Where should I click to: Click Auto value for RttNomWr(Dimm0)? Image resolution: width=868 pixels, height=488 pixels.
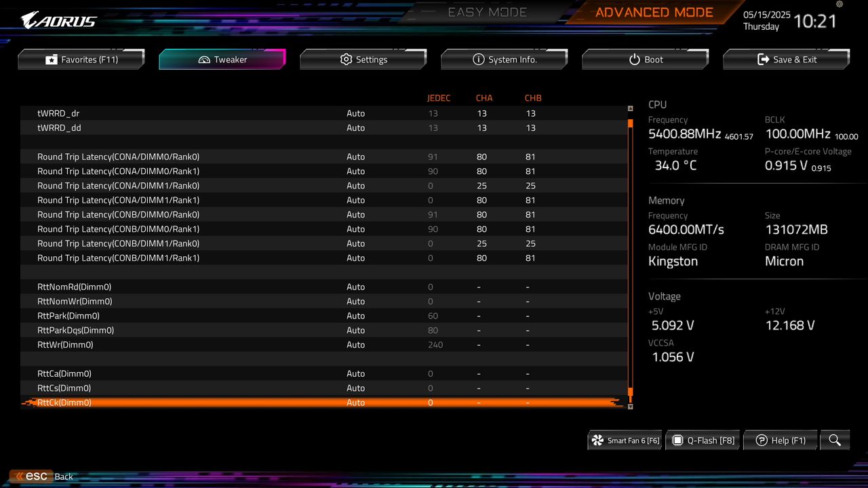point(355,301)
